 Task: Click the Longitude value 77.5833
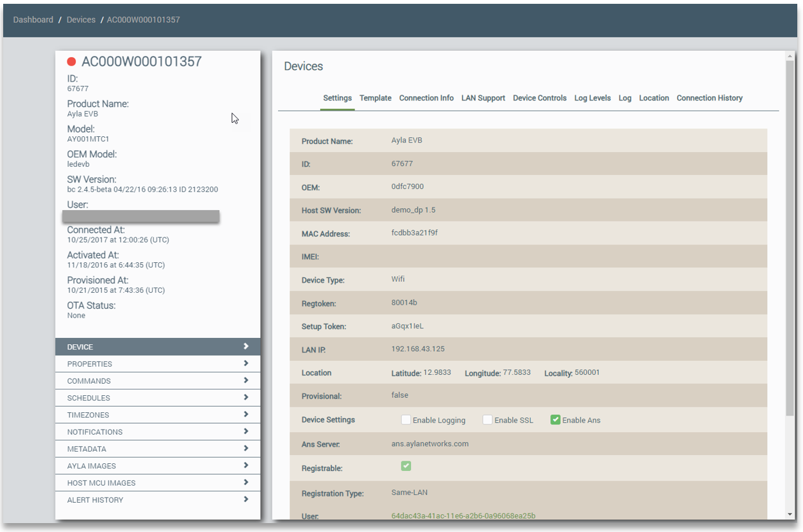point(517,372)
